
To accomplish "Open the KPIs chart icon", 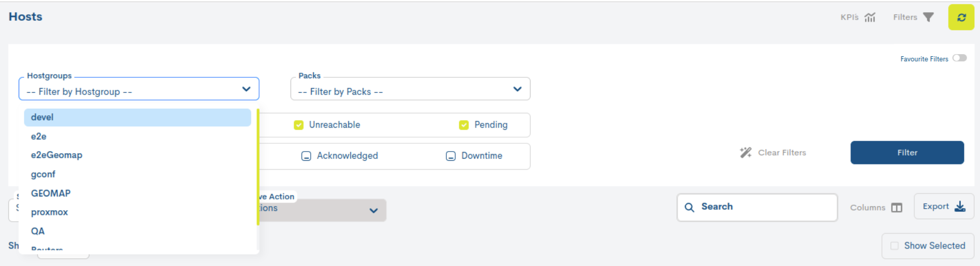I will pos(870,17).
